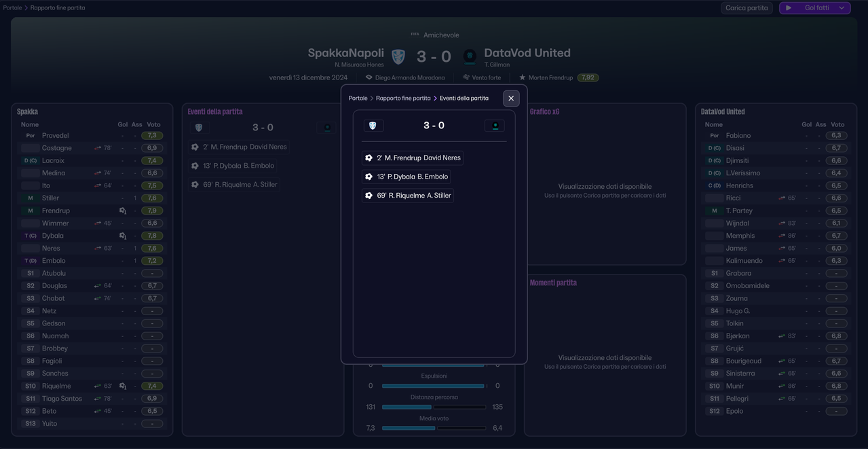868x449 pixels.
Task: Click the Espulsioni comparison bar
Action: click(434, 386)
